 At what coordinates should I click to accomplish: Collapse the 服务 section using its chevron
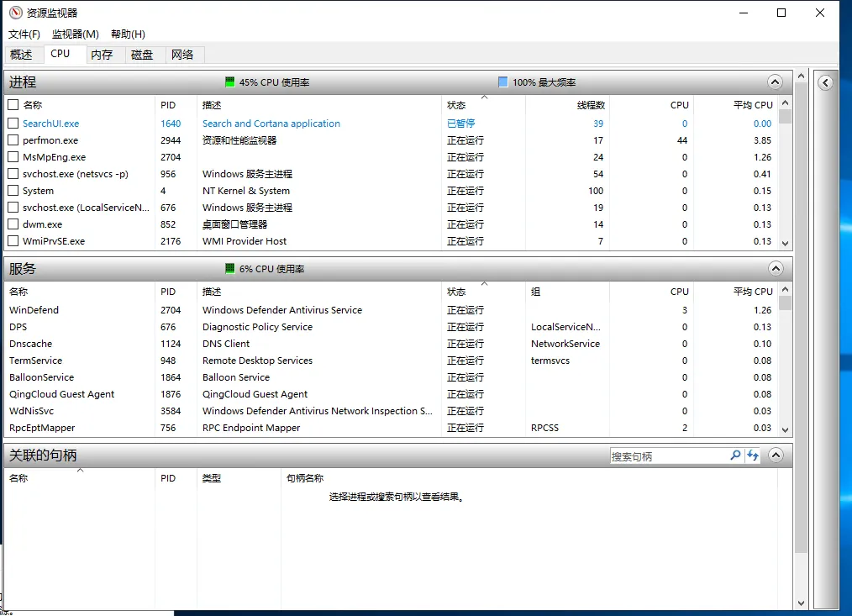775,269
